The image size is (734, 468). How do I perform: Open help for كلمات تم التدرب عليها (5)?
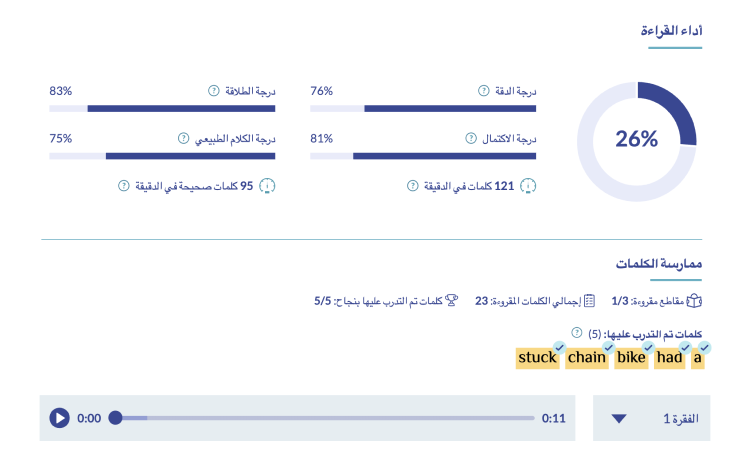tap(576, 332)
